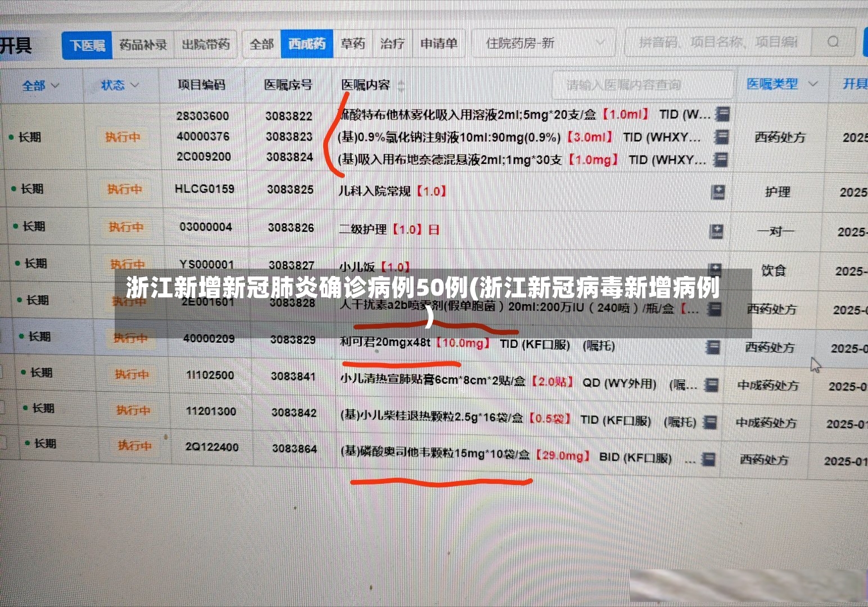868x607 pixels.
Task: Open note icon for 小儿清热宣肺贴膏 row
Action: click(711, 384)
